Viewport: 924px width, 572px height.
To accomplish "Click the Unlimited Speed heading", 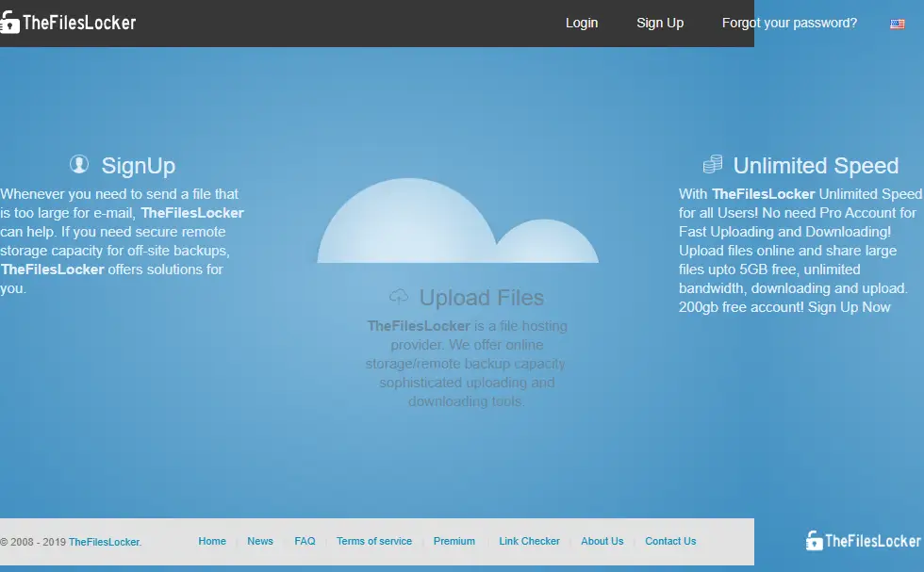I will point(816,166).
